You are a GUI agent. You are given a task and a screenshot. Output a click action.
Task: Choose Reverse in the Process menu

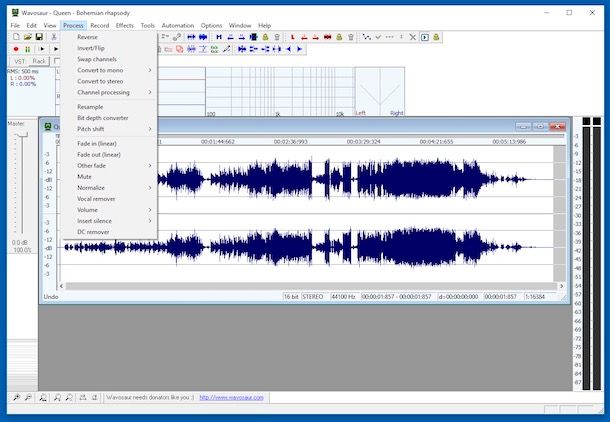tap(87, 37)
